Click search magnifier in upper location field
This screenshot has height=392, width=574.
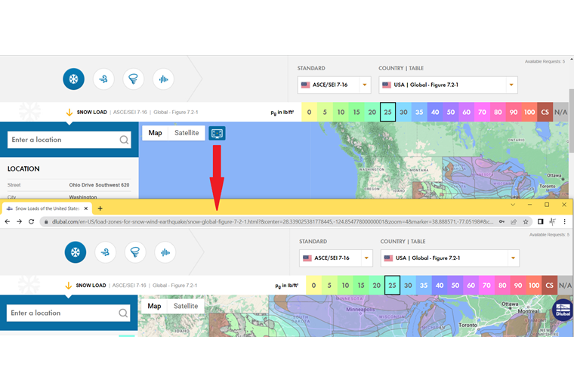[124, 140]
